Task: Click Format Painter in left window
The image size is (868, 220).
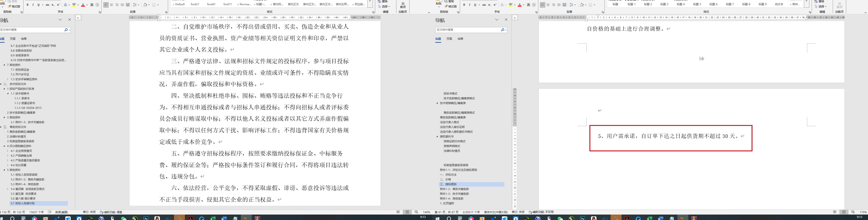Action: [x=13, y=6]
